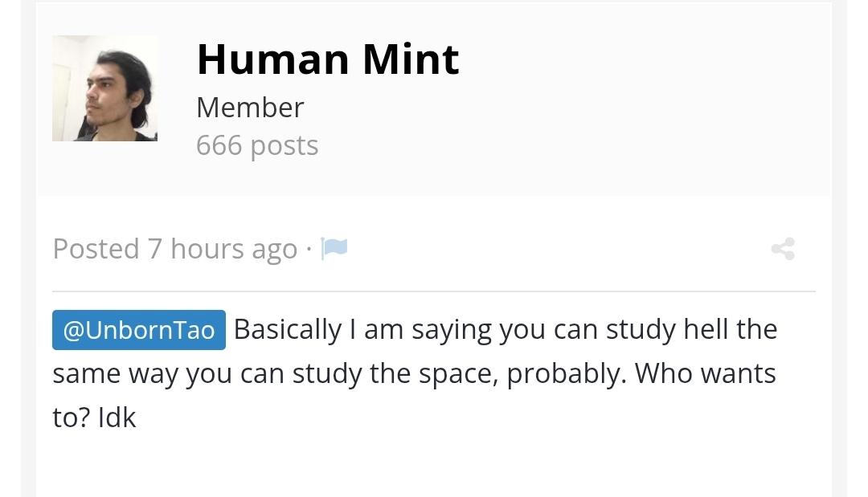
Task: Click the word "Basically" in the post
Action: tap(288, 330)
